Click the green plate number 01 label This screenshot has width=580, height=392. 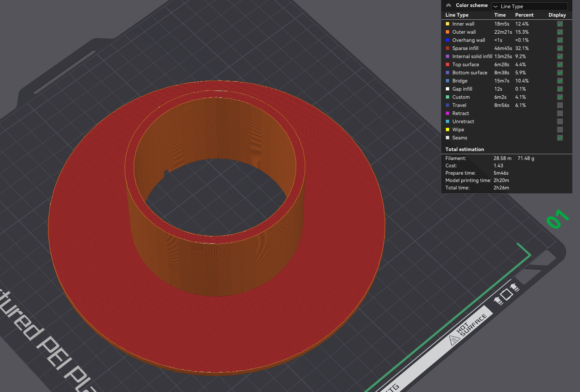click(x=558, y=219)
